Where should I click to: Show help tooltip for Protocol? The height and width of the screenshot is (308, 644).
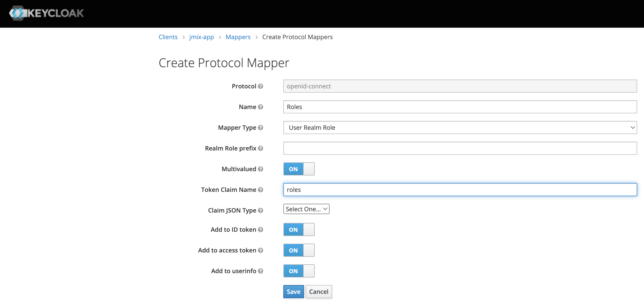tap(261, 86)
